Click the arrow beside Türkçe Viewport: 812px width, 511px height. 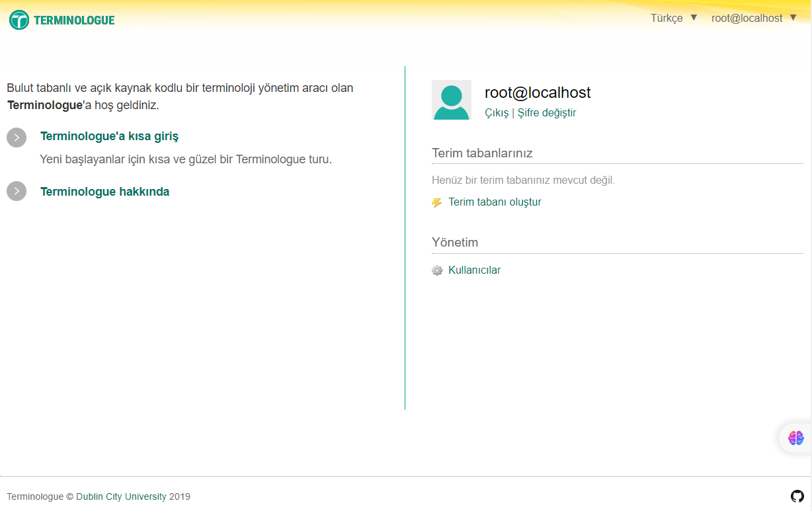click(x=694, y=18)
